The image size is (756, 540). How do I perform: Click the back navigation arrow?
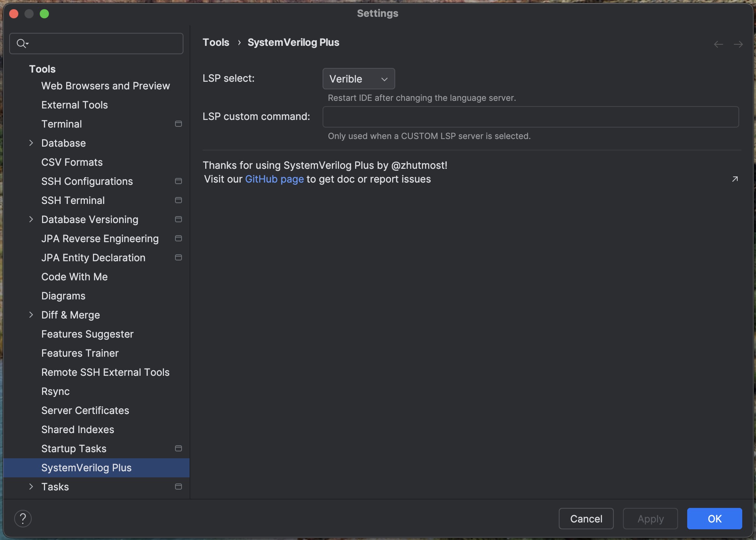718,44
